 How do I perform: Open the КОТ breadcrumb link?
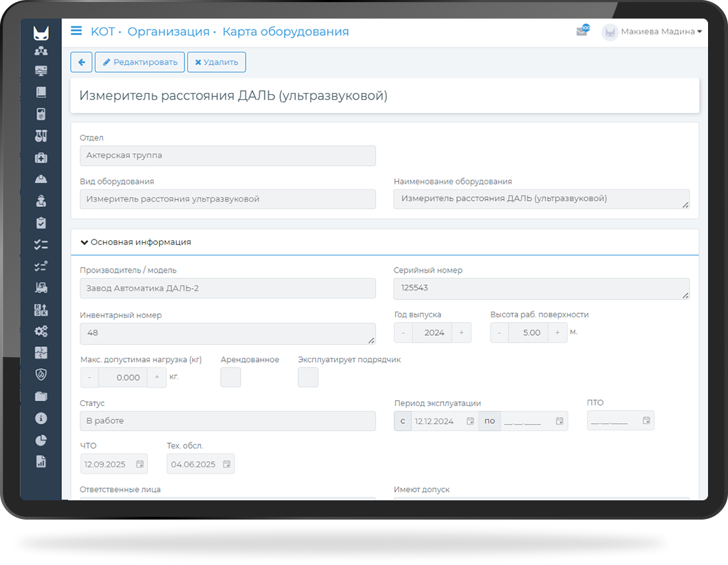click(x=103, y=32)
